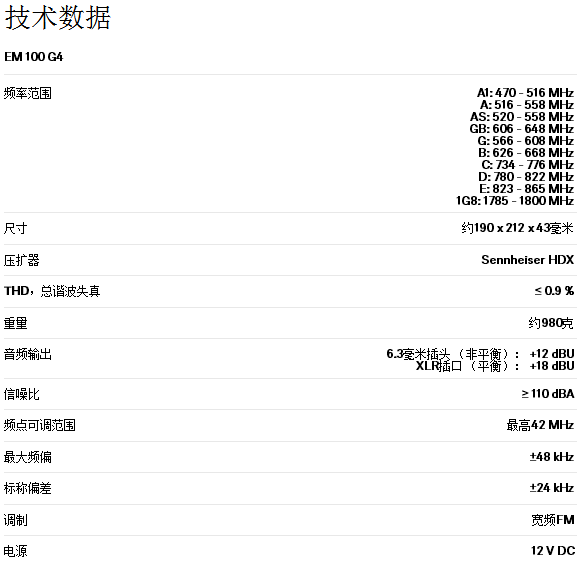Click the 音频输出 label

[28, 354]
